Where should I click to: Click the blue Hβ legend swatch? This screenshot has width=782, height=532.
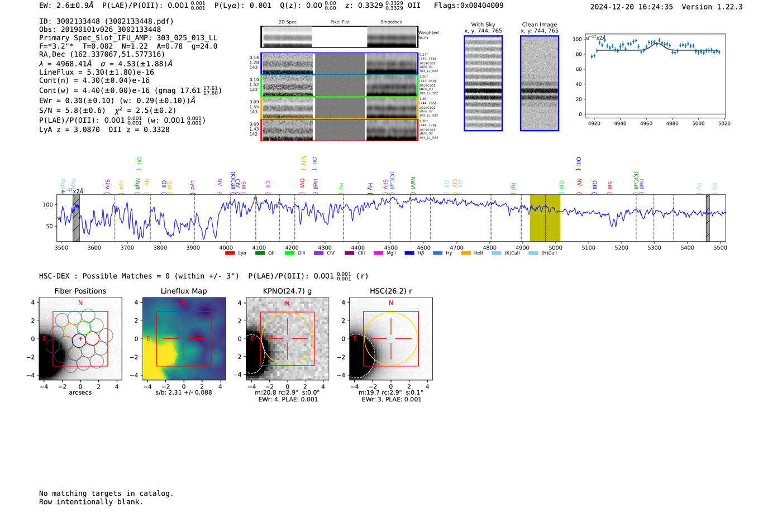pos(409,253)
